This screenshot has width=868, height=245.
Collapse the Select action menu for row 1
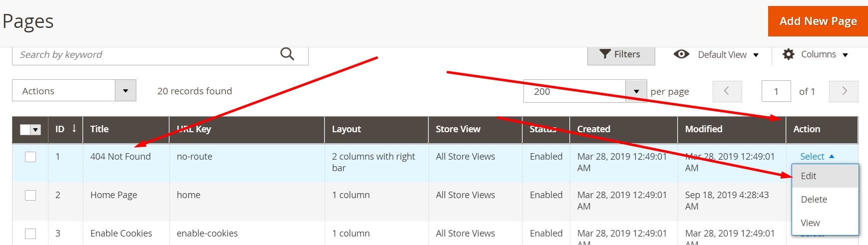[x=817, y=156]
